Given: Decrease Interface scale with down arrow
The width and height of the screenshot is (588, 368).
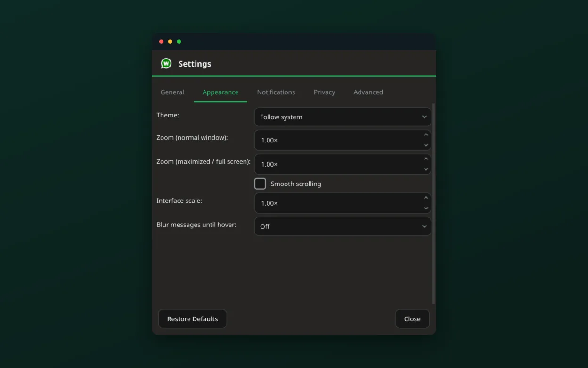Looking at the screenshot, I should tap(426, 209).
